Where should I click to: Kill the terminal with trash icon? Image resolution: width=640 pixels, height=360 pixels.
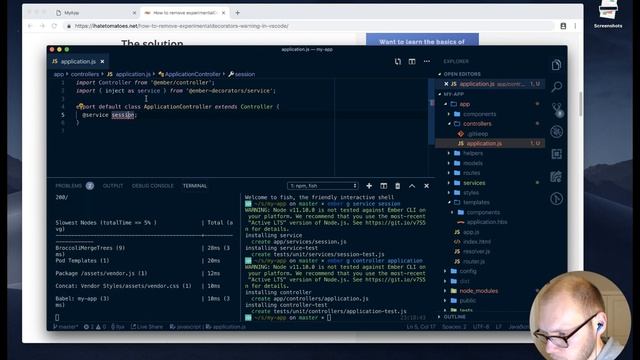pos(398,186)
